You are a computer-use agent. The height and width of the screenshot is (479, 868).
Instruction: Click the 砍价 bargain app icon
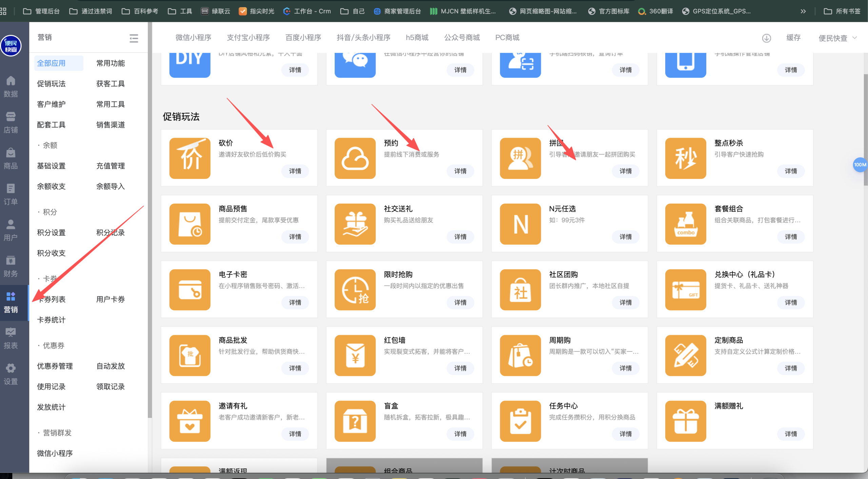click(190, 158)
